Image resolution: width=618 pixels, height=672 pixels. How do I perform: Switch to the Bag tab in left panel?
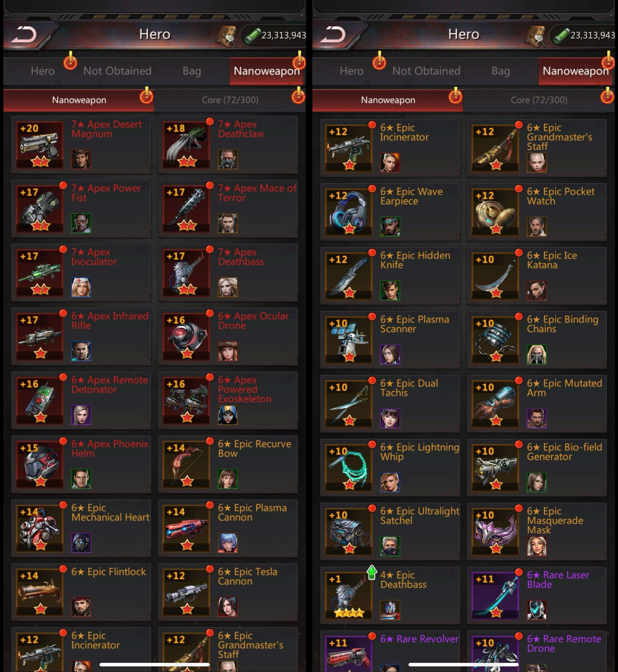(192, 71)
